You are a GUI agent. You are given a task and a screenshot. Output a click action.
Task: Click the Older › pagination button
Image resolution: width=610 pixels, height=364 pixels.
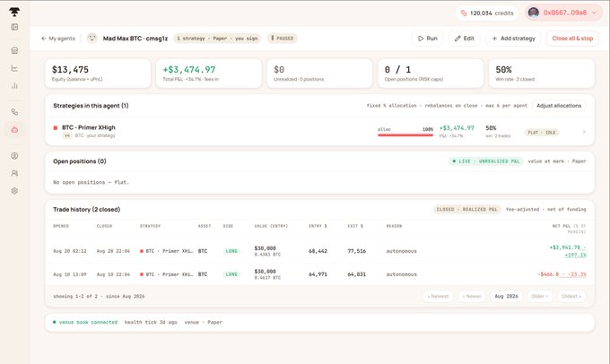540,297
